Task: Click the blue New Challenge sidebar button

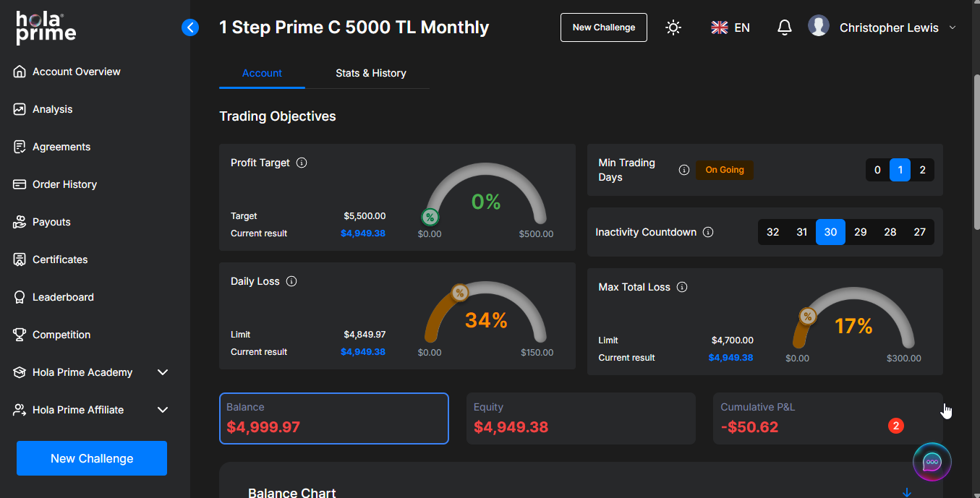Action: (92, 458)
